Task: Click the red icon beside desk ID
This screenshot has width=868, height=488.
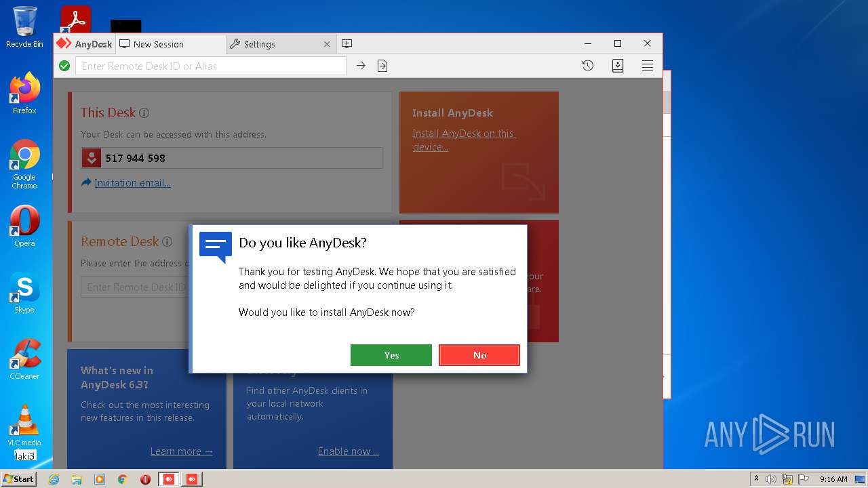Action: pos(92,158)
